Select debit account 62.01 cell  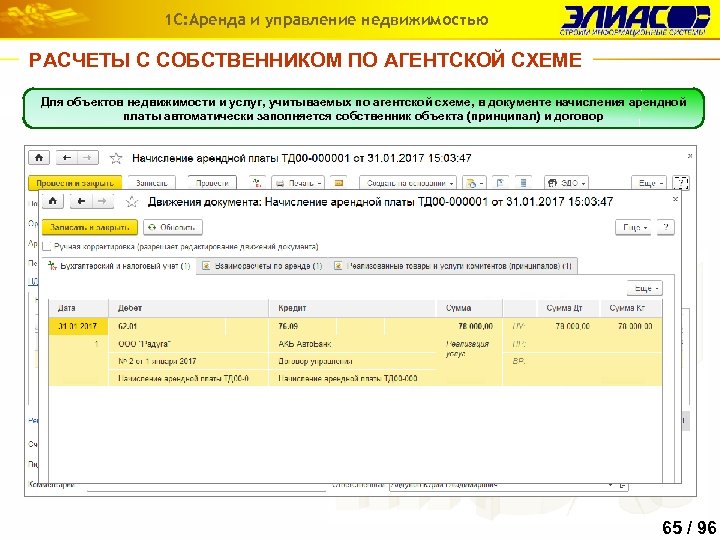(167, 326)
